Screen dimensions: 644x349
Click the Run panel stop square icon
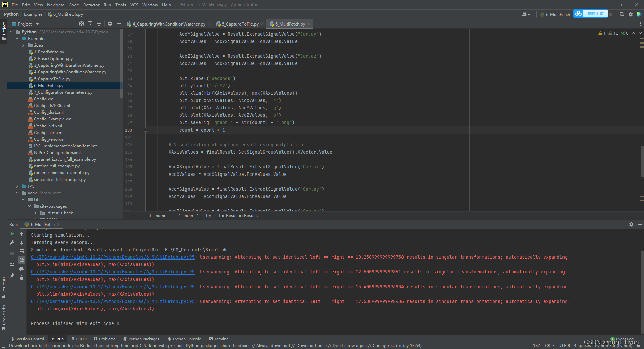[12, 253]
